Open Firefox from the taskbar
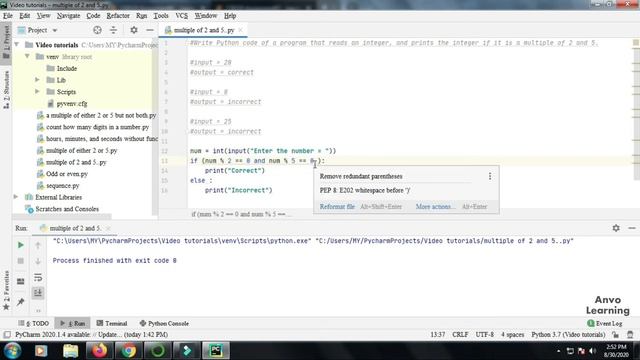The width and height of the screenshot is (640, 360). [99, 351]
